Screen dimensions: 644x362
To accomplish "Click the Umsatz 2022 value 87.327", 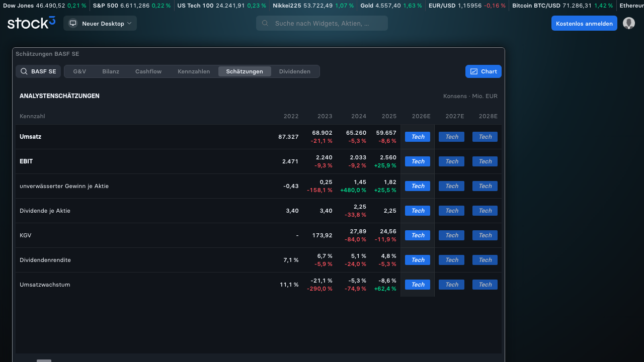I will [288, 137].
